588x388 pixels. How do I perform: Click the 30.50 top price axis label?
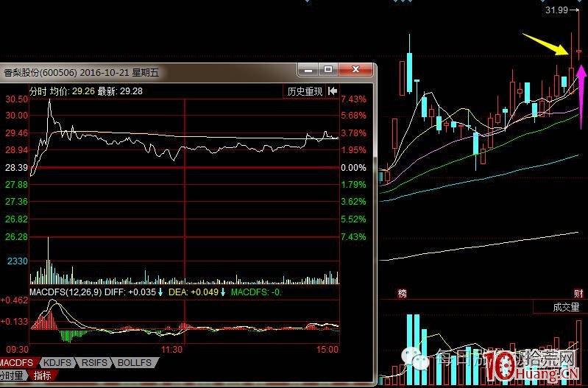click(x=16, y=99)
